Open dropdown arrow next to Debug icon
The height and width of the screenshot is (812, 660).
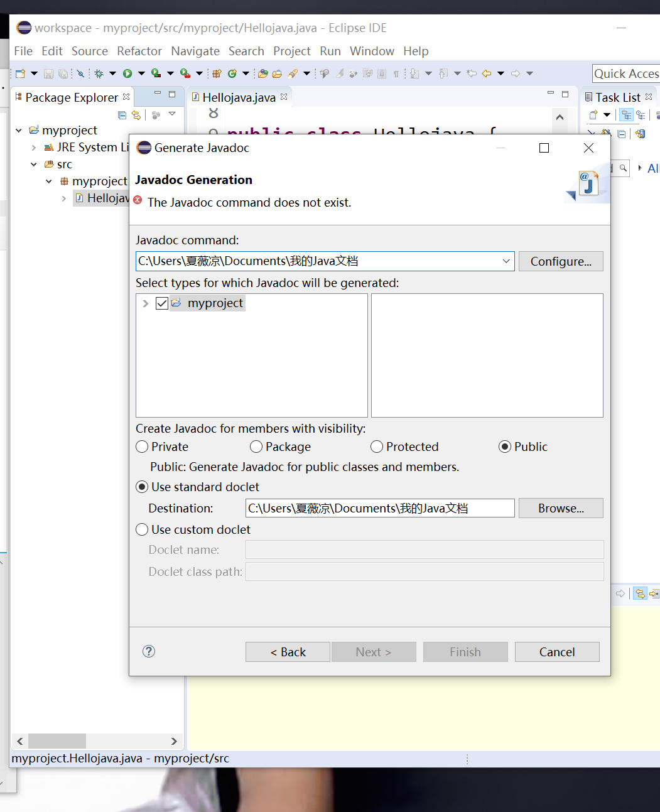coord(112,73)
